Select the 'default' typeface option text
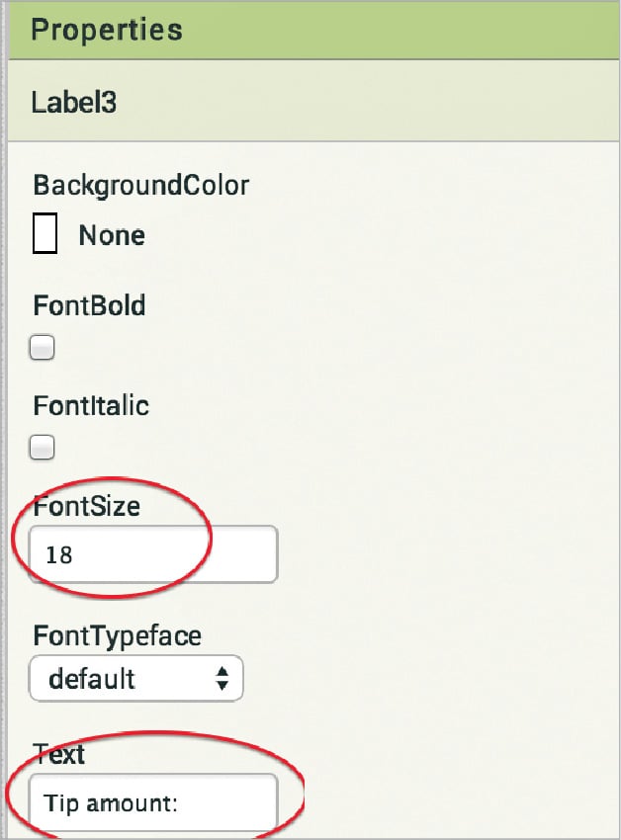The height and width of the screenshot is (840, 621). click(92, 680)
